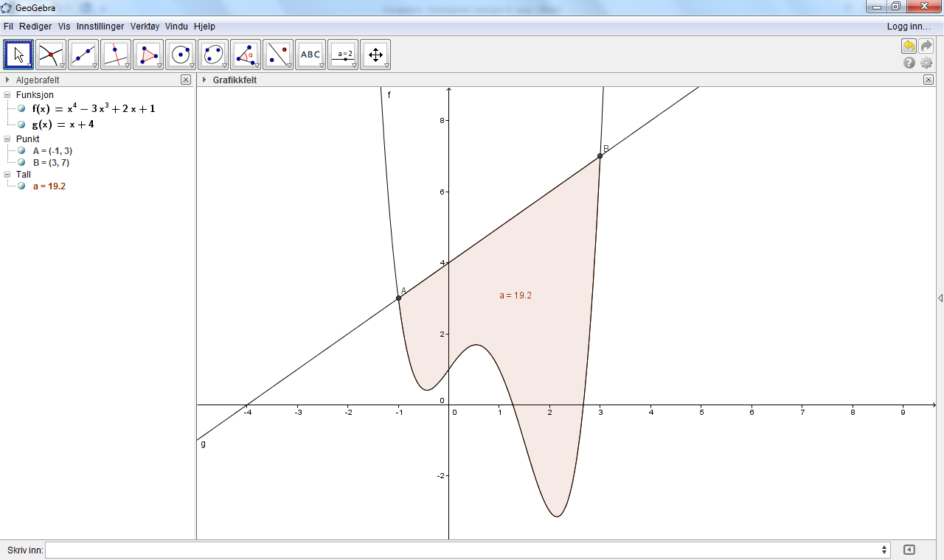Click the f curve label in graph
This screenshot has height=560, width=944.
pyautogui.click(x=389, y=95)
